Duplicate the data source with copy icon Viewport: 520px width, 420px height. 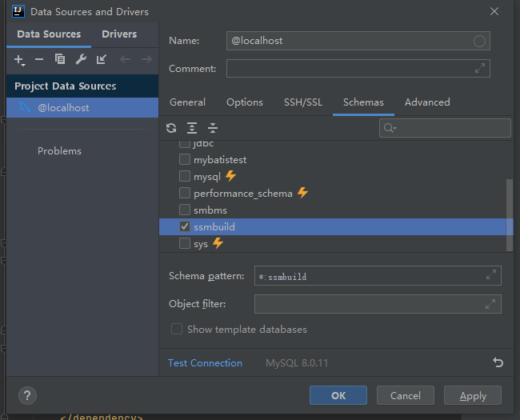[60, 59]
